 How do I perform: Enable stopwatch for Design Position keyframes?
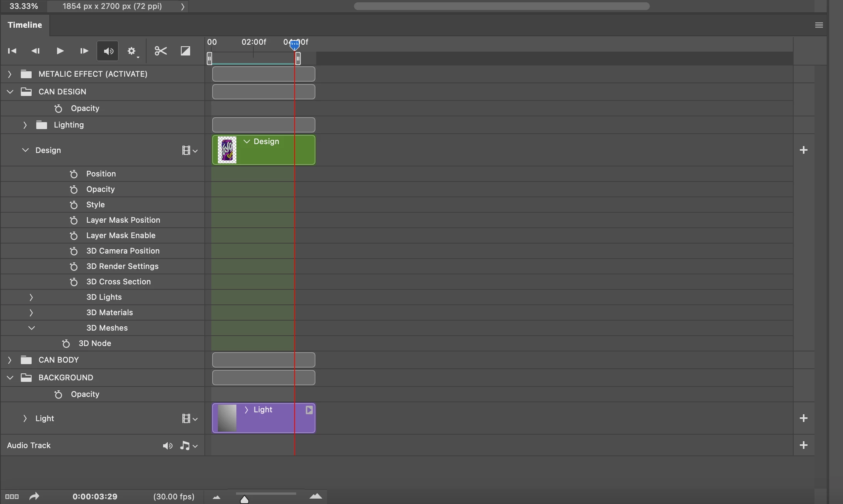pos(74,174)
